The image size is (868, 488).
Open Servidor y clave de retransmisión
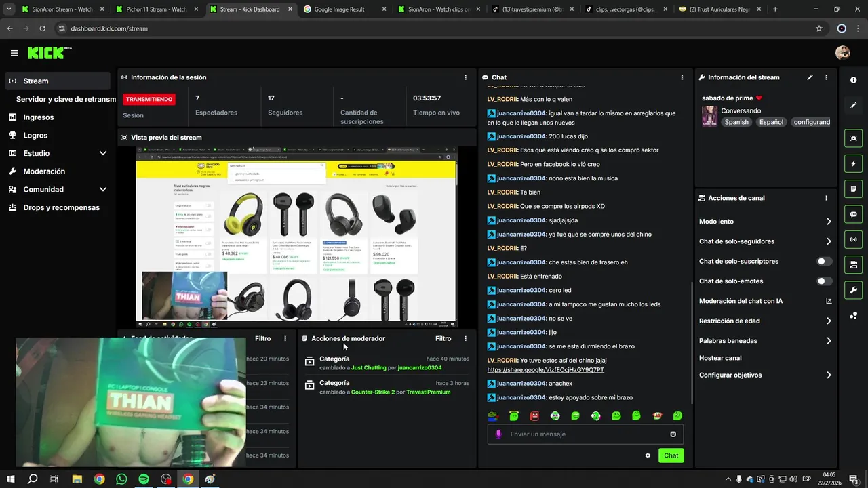click(x=66, y=99)
